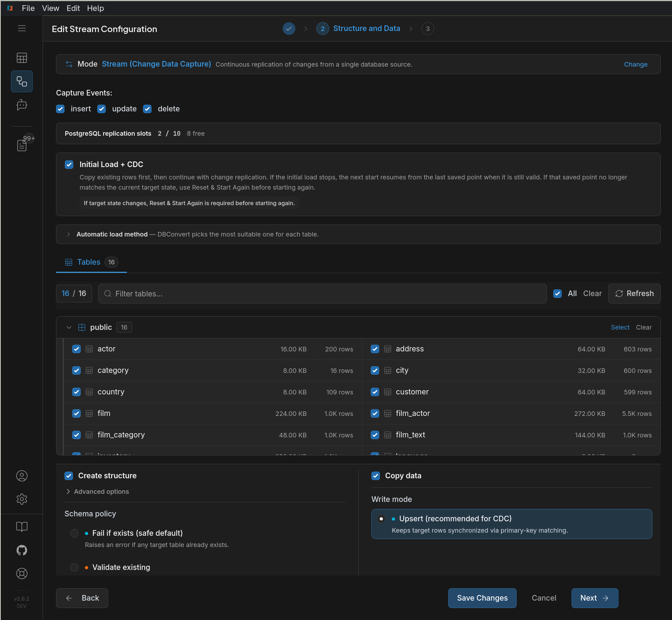Click the public schema icon
Screen dimensions: 672x620
coord(82,327)
